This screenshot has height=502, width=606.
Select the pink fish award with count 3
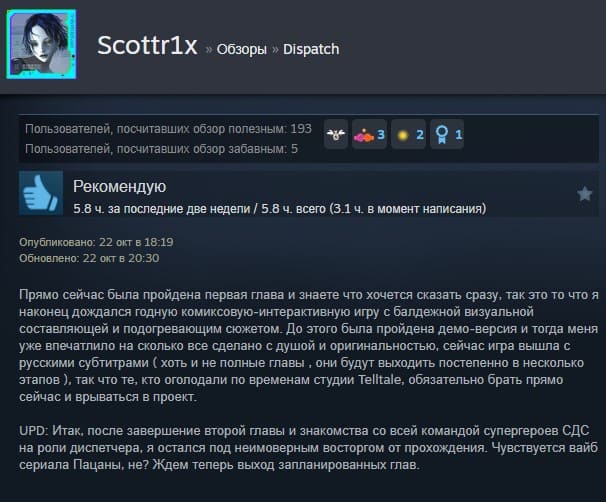[x=369, y=134]
